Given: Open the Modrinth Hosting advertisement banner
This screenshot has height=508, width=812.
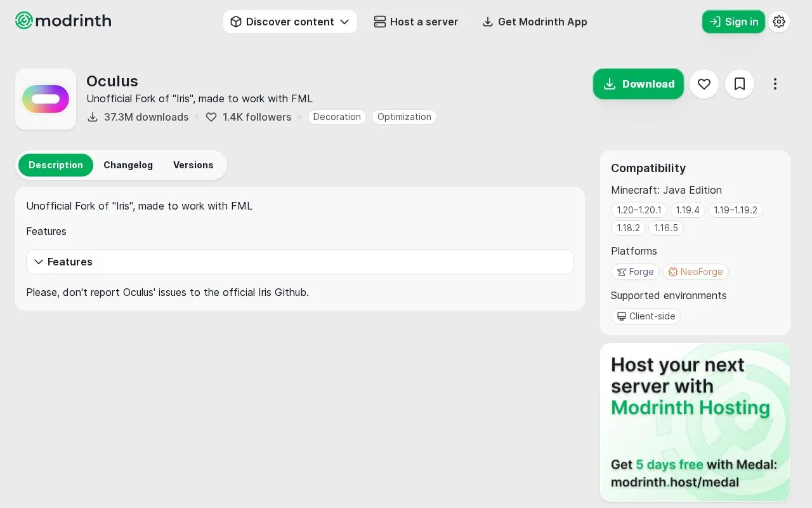Looking at the screenshot, I should [695, 422].
